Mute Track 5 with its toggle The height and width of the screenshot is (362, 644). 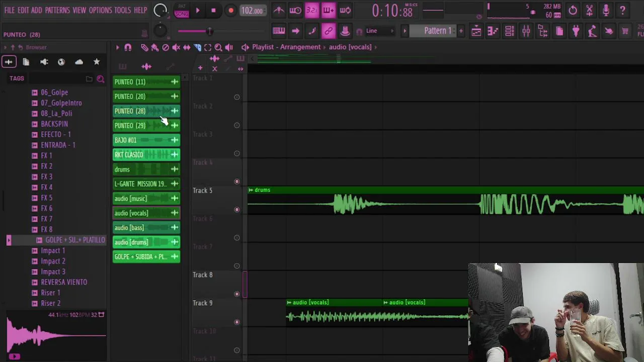tap(237, 210)
